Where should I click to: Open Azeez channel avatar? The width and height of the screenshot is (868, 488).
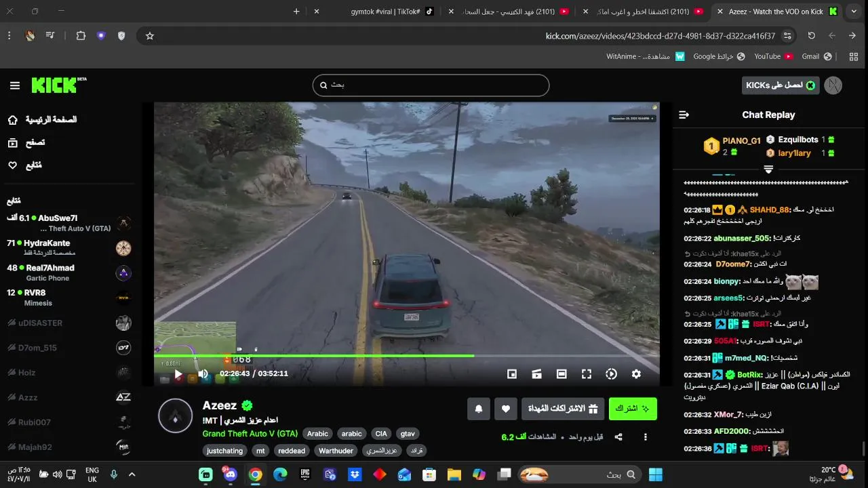tap(176, 415)
